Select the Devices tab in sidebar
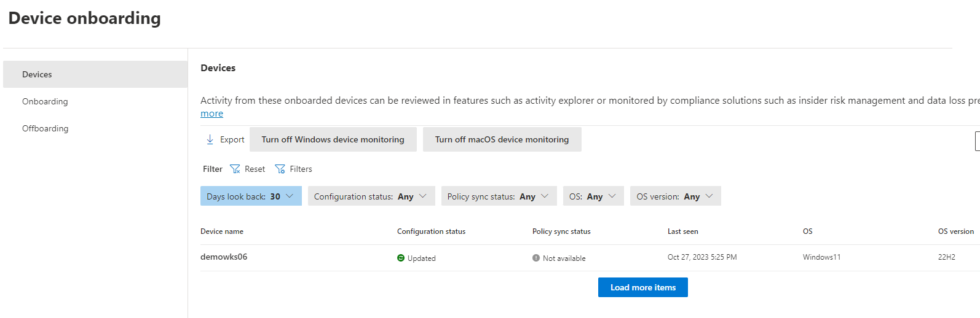Viewport: 980px width, 318px height. (38, 74)
